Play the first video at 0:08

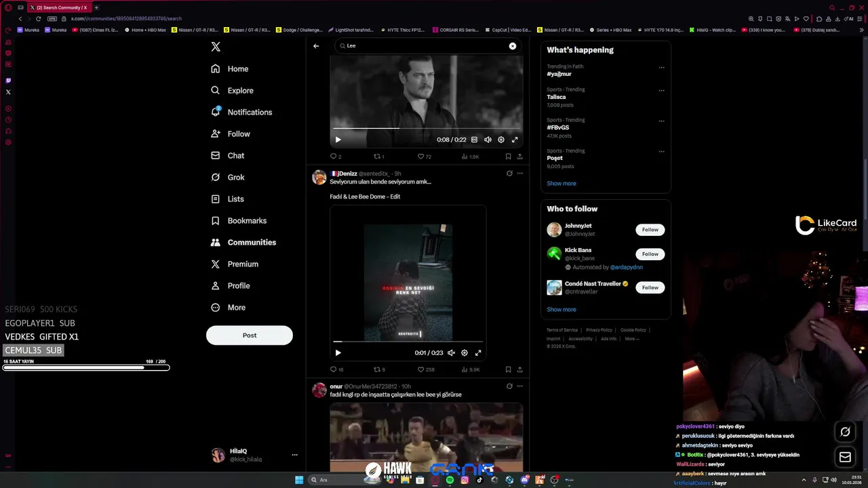coord(338,140)
